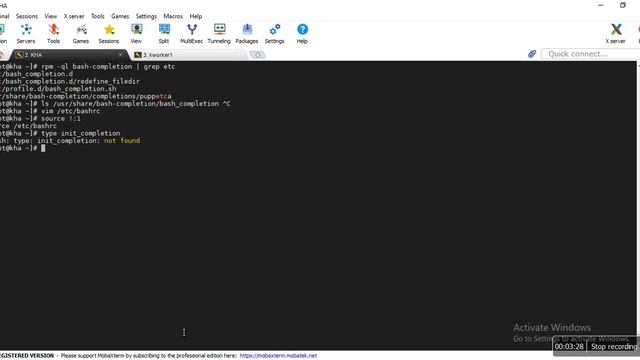Open the Help menu

pyautogui.click(x=196, y=16)
